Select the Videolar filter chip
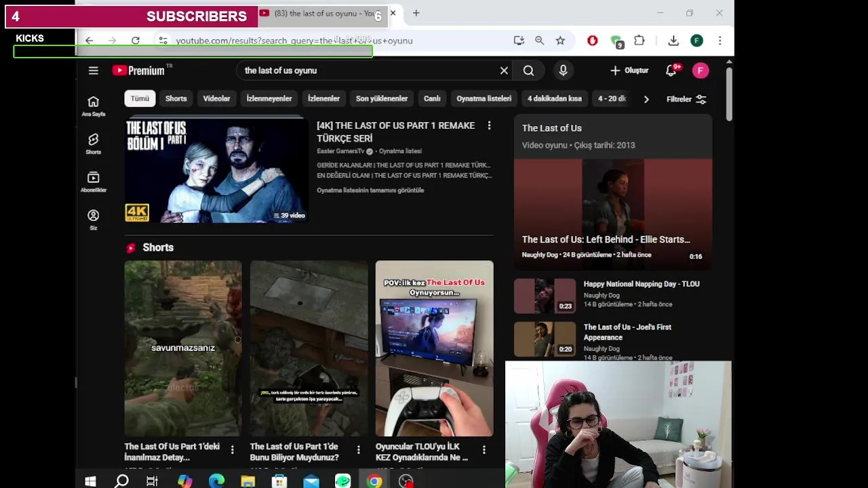 pos(217,99)
